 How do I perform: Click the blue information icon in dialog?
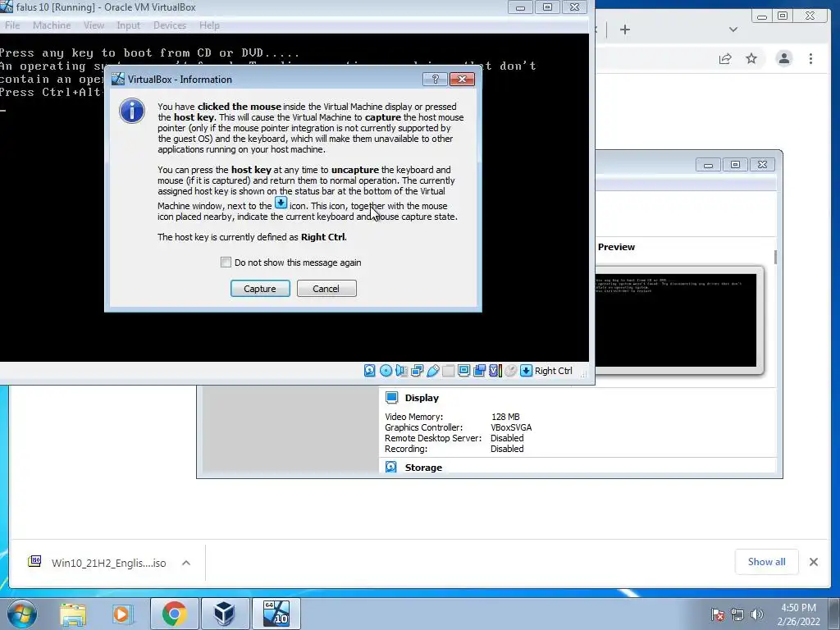132,111
